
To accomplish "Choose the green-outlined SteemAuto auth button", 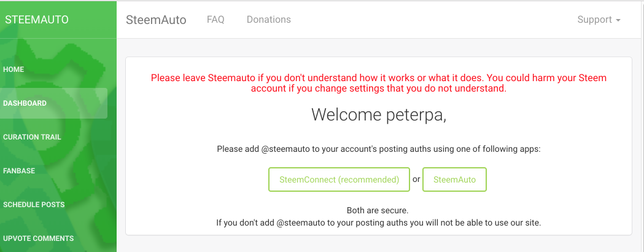I will pos(455,179).
